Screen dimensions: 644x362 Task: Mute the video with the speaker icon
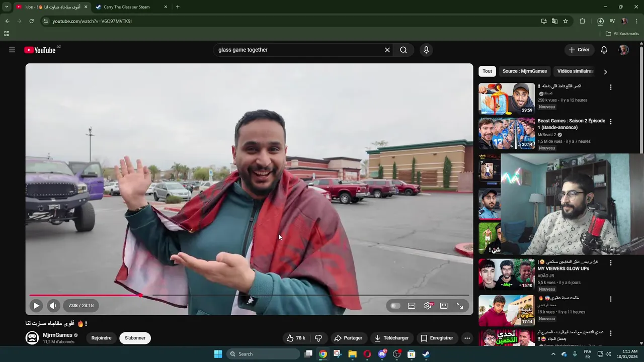pos(53,305)
